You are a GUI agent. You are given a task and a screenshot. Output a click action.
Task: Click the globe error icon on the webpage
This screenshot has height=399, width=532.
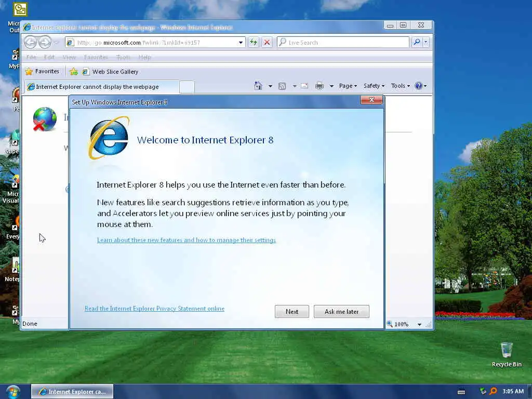pos(45,119)
